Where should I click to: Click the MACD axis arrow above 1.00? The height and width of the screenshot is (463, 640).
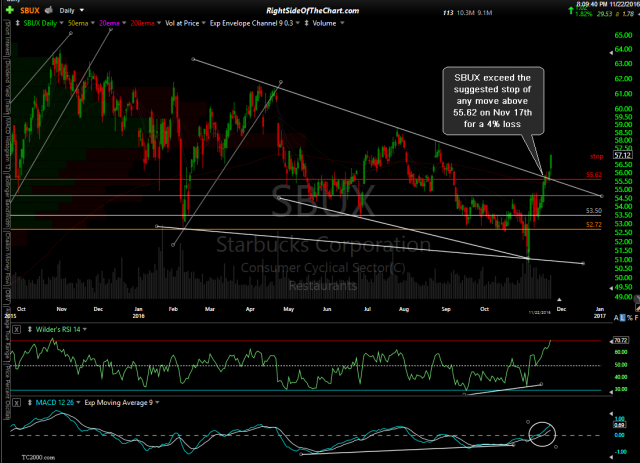click(611, 414)
